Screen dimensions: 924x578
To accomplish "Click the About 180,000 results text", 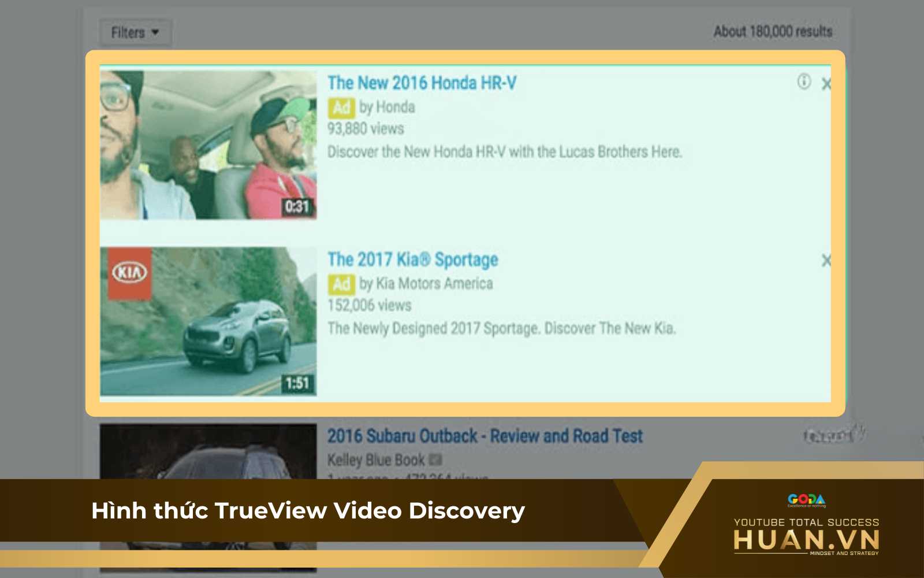I will pos(773,31).
